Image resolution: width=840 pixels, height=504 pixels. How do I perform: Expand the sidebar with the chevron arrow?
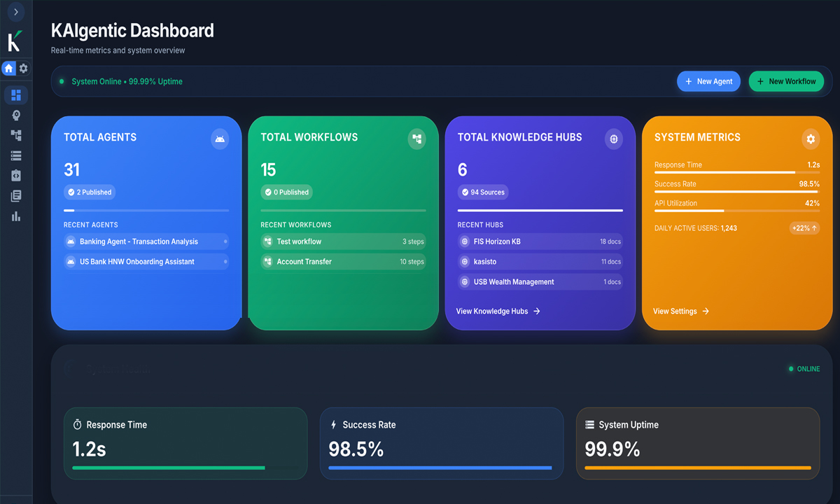[x=15, y=13]
